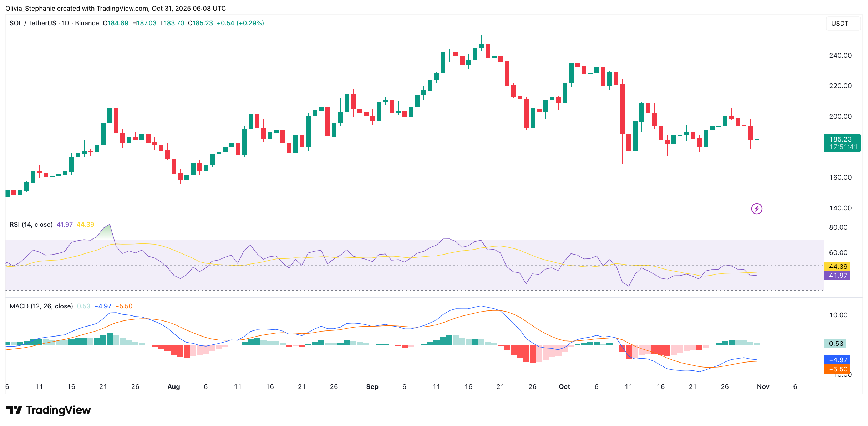868x426 pixels.
Task: Click the MACD (12, 26, close) indicator legend
Action: (40, 306)
